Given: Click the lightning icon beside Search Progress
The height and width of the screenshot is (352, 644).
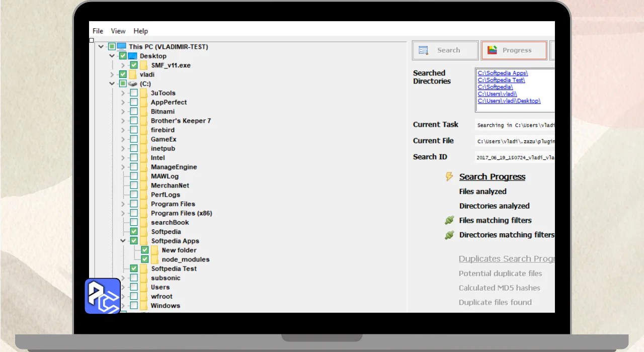Looking at the screenshot, I should pyautogui.click(x=449, y=177).
